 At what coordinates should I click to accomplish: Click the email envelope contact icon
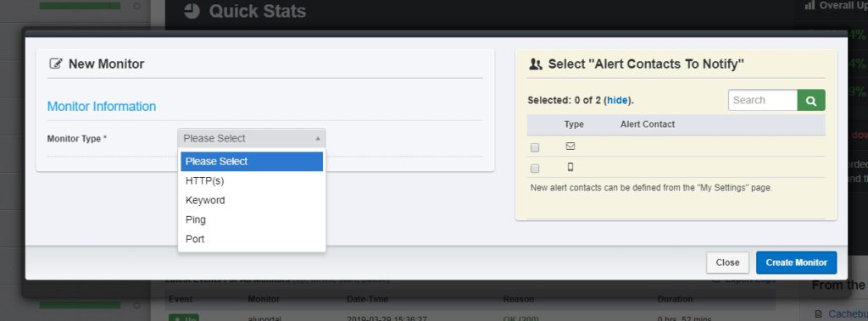(x=570, y=147)
